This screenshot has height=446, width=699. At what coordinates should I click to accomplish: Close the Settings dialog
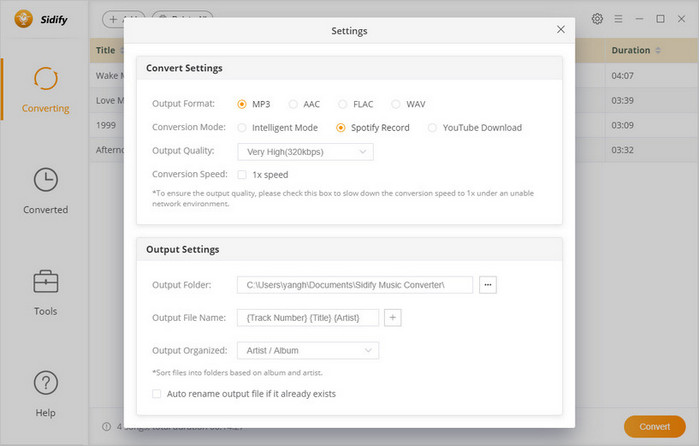tap(561, 29)
